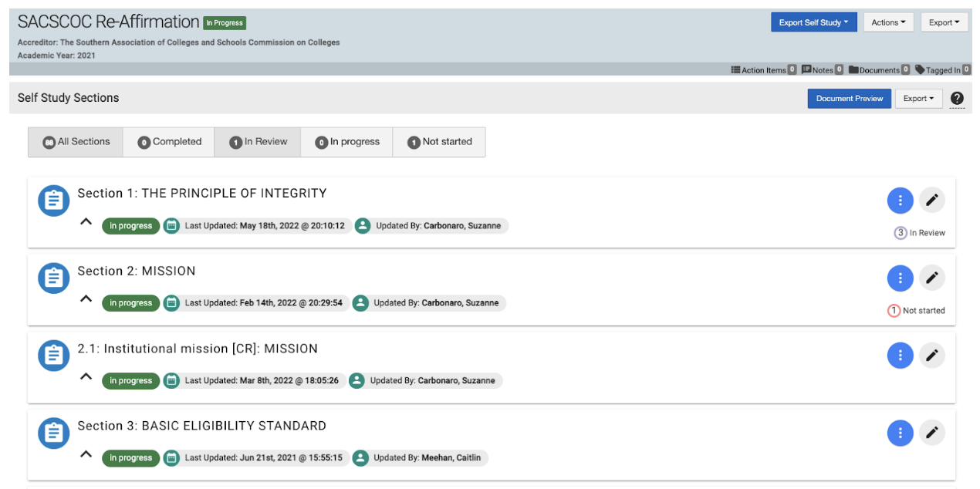Edit Section 1 with the pencil icon
The width and height of the screenshot is (980, 489).
point(932,201)
